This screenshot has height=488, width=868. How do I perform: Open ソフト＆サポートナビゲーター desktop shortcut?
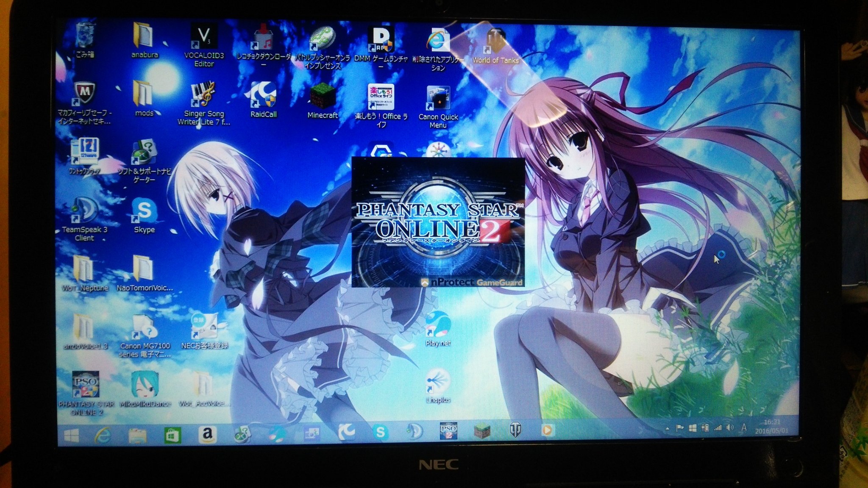click(x=144, y=161)
